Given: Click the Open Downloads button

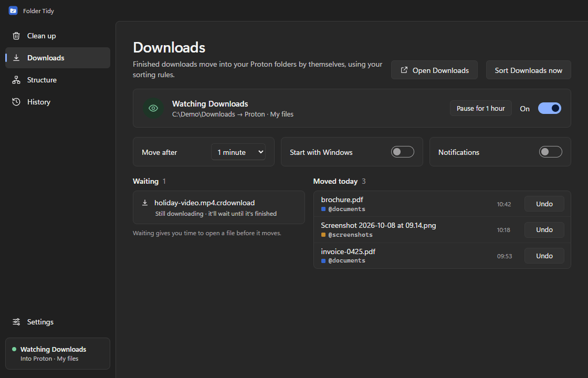Looking at the screenshot, I should coord(434,70).
